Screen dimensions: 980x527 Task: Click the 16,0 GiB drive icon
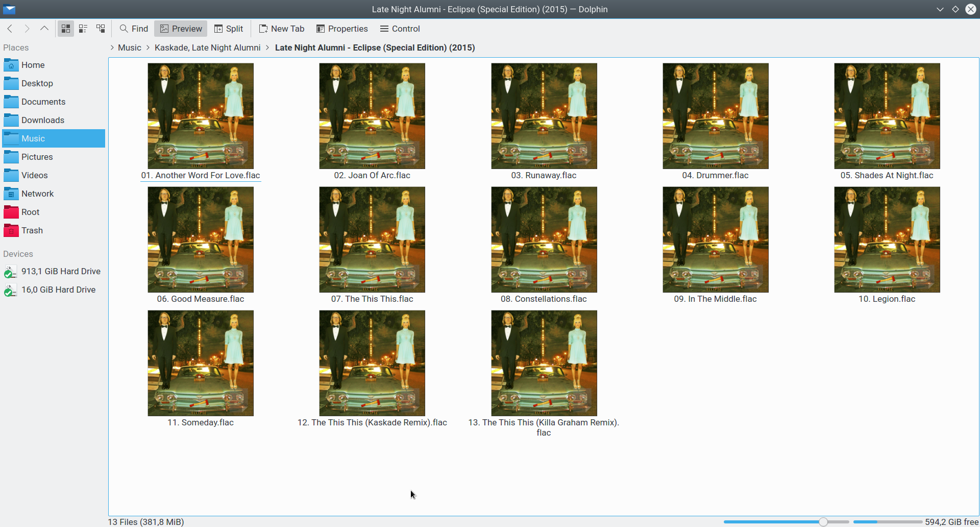coord(11,290)
